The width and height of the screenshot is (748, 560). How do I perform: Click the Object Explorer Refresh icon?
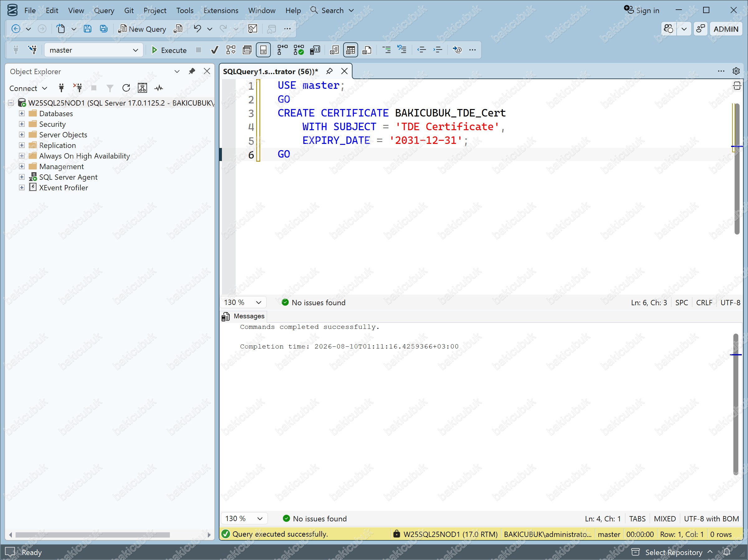tap(126, 88)
